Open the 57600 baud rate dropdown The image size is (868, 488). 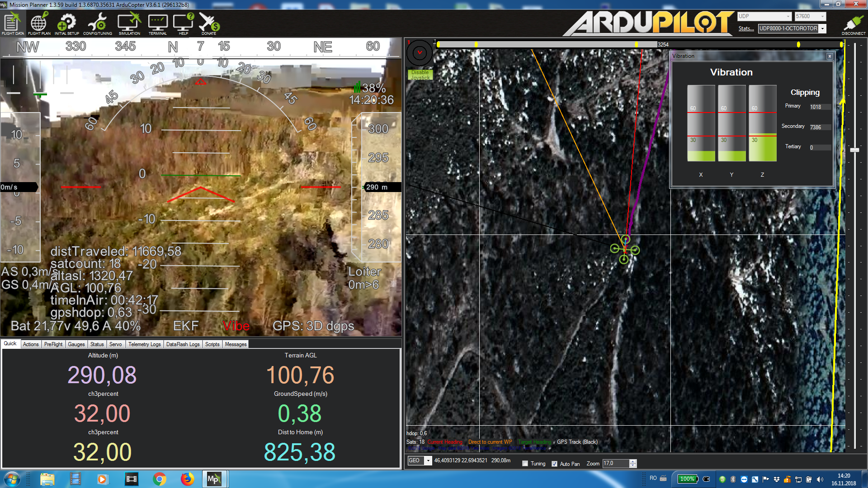[822, 16]
